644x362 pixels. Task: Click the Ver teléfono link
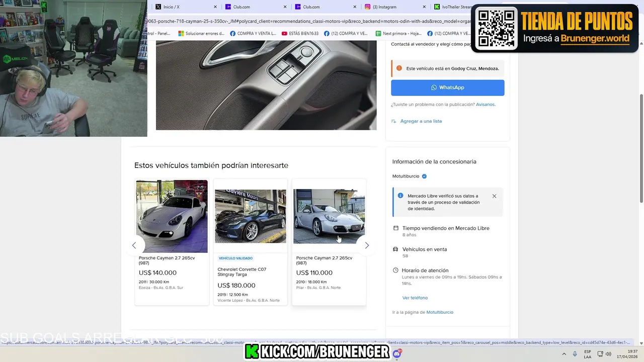tap(415, 298)
